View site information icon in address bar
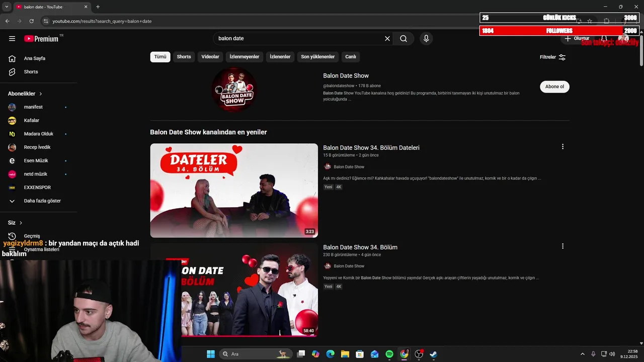 pos(46,21)
